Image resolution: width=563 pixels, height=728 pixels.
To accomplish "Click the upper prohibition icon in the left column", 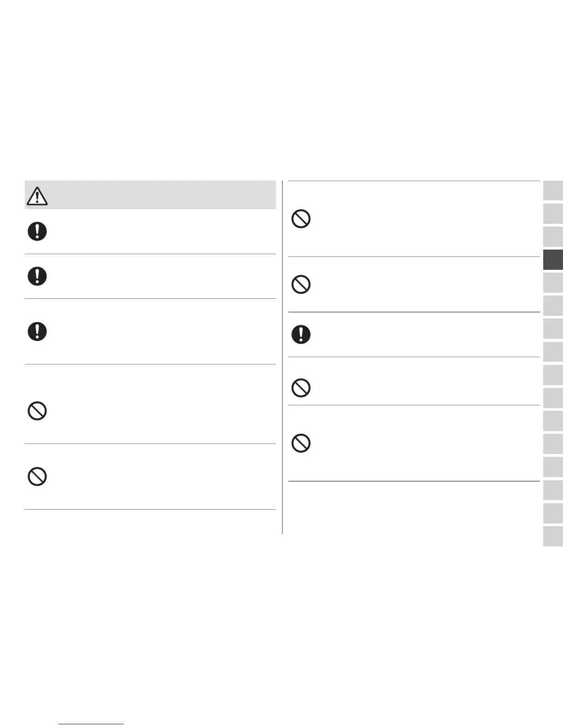I will (x=37, y=410).
